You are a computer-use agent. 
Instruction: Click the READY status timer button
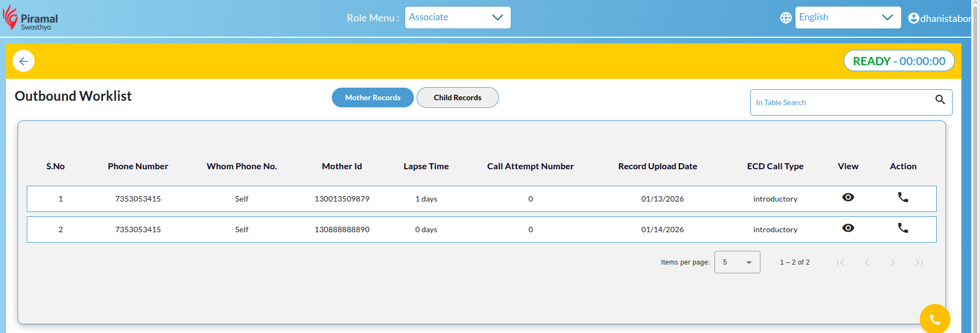(898, 61)
